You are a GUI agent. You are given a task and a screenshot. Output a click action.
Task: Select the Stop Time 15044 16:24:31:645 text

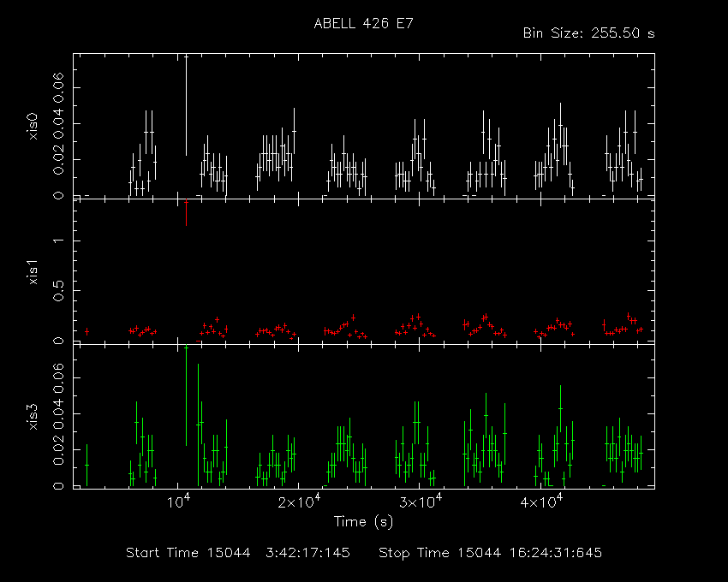click(490, 553)
